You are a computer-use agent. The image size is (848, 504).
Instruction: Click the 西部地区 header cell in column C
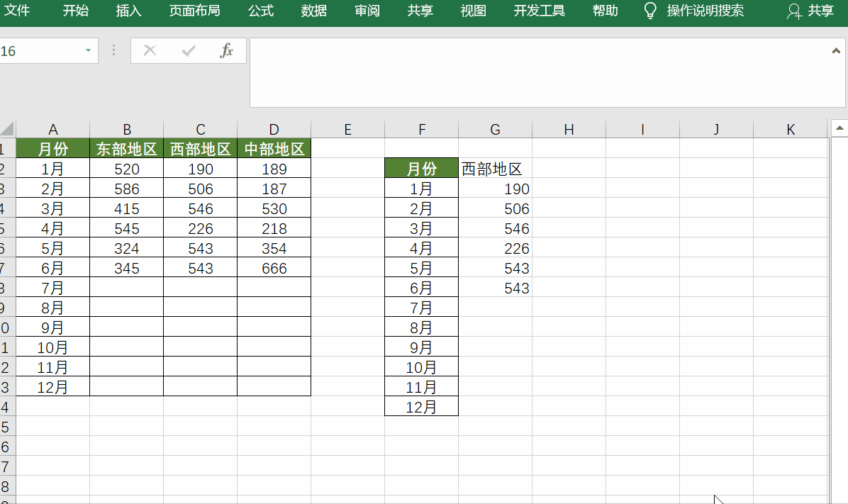pos(200,149)
